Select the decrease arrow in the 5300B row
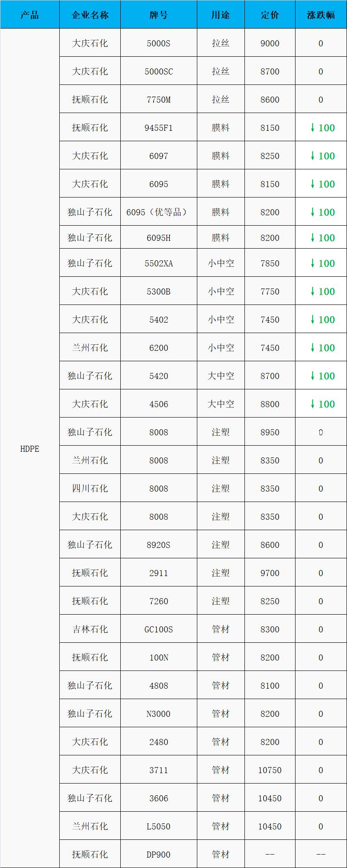The width and height of the screenshot is (347, 868). (x=312, y=291)
